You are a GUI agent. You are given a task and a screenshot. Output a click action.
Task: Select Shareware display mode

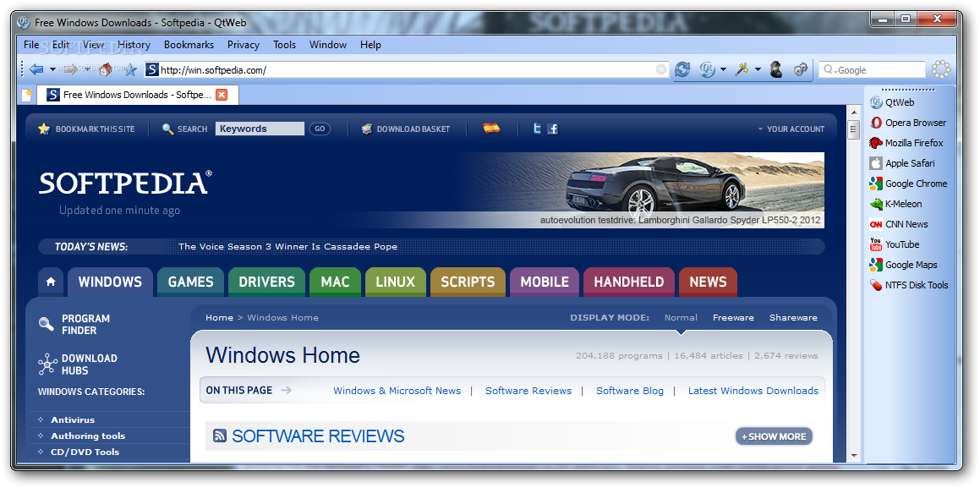793,317
